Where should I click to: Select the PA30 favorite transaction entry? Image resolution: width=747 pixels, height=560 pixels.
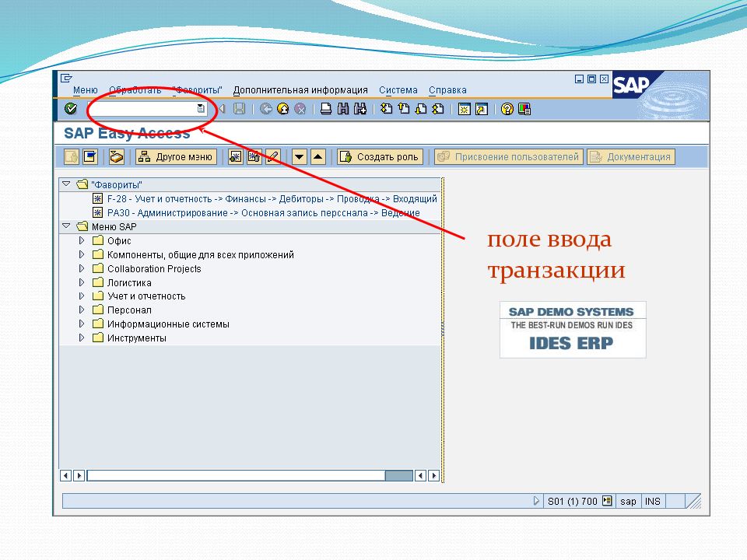point(264,213)
